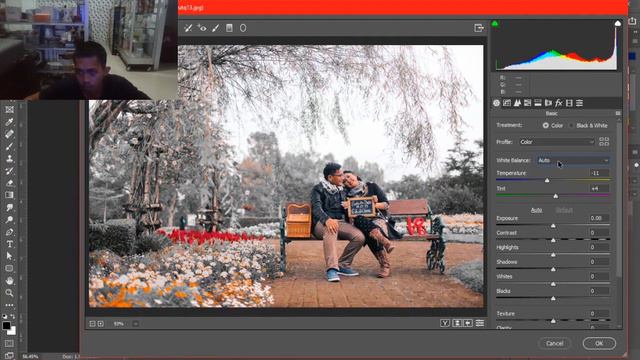Open the Basic panel tab icon

496,103
